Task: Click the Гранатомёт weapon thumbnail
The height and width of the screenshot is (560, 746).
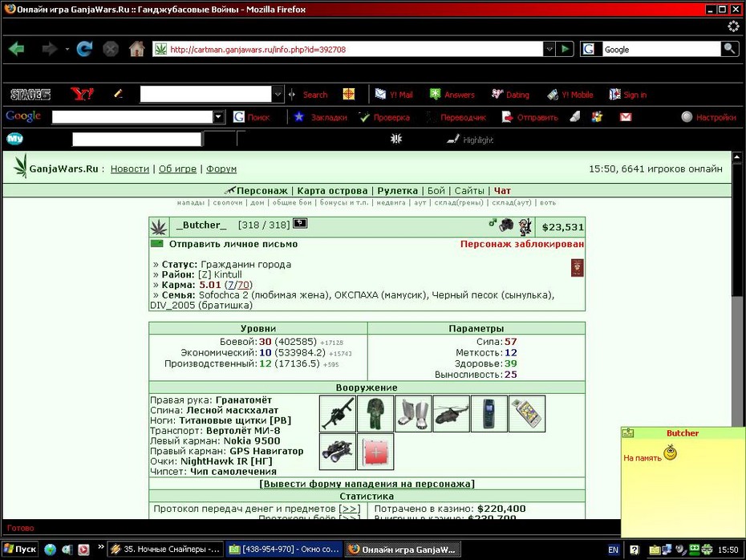Action: pos(338,413)
